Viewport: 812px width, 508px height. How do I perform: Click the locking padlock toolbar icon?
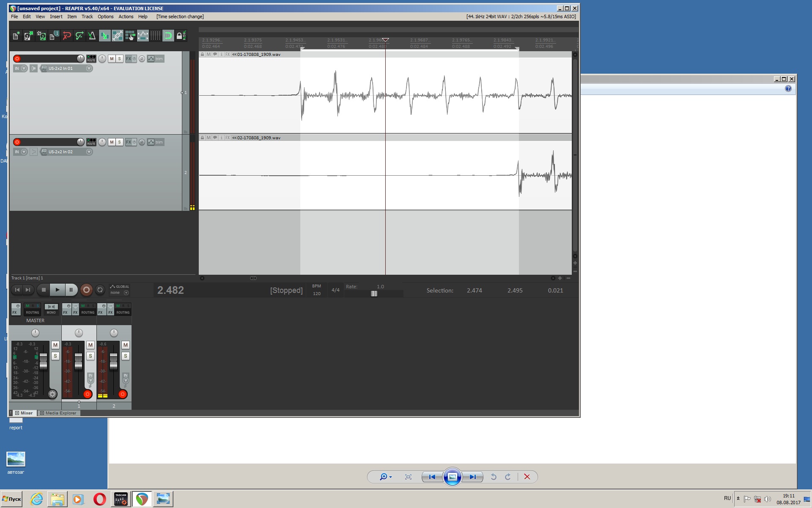[179, 36]
